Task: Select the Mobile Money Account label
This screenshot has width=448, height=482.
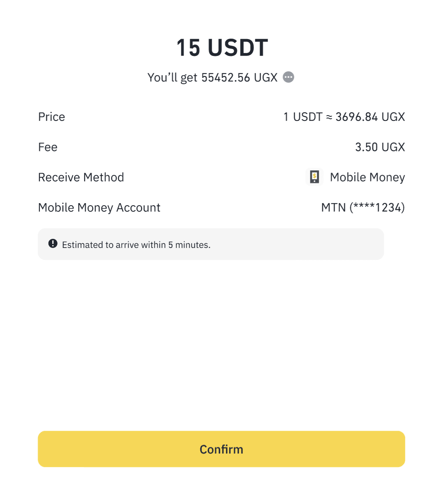Action: click(x=99, y=208)
